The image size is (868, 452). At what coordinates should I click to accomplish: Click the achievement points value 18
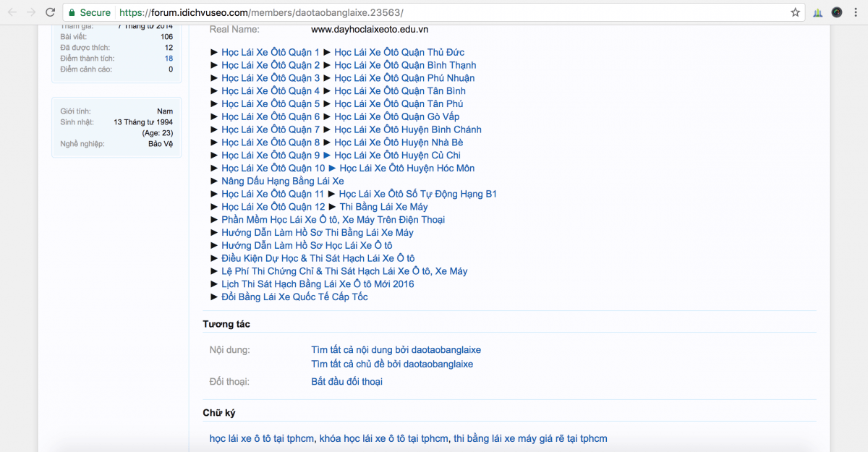coord(169,58)
